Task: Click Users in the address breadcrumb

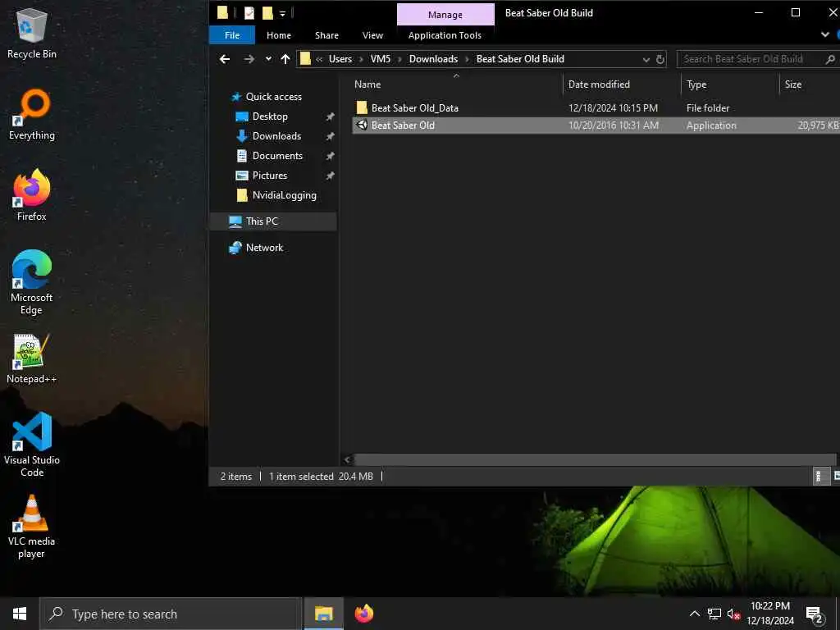Action: tap(340, 59)
